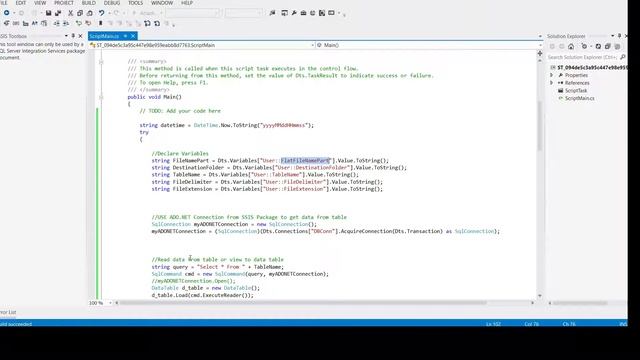Image resolution: width=640 pixels, height=360 pixels.
Task: Click the Save All icon
Action: (58, 13)
